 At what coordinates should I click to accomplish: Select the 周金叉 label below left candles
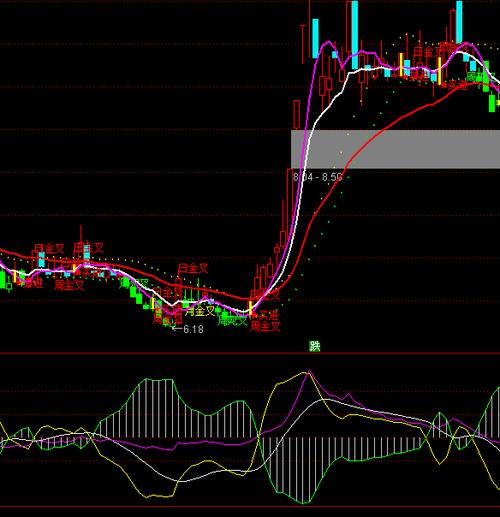pos(69,285)
